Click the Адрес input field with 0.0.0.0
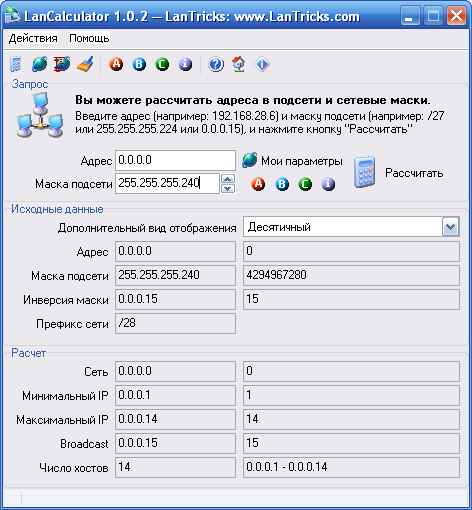The image size is (472, 510). point(176,160)
